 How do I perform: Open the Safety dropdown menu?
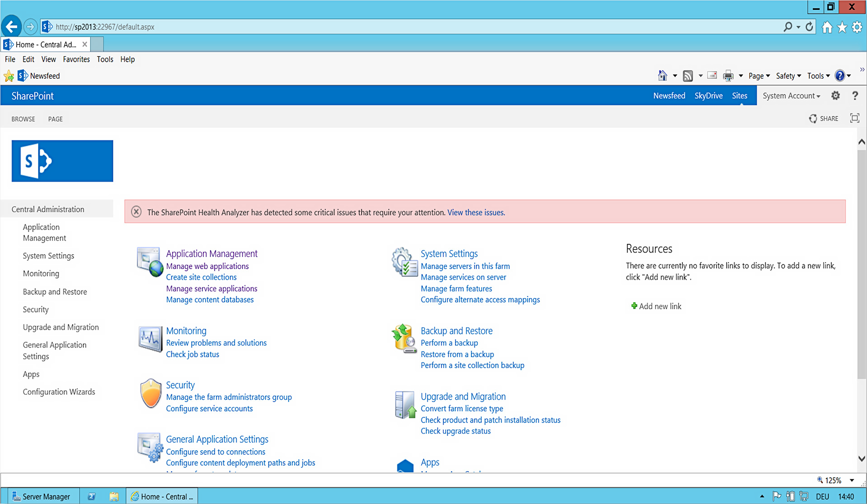click(x=788, y=76)
